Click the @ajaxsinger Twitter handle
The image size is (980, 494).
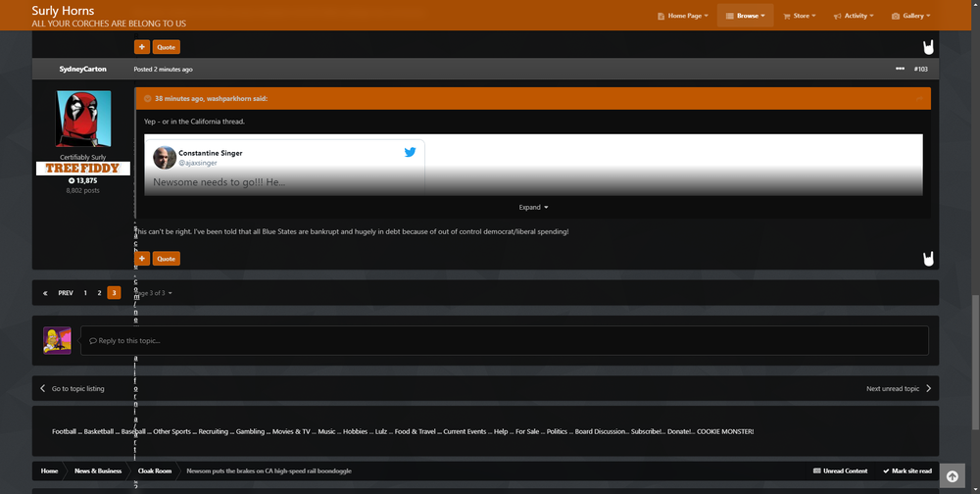click(198, 164)
